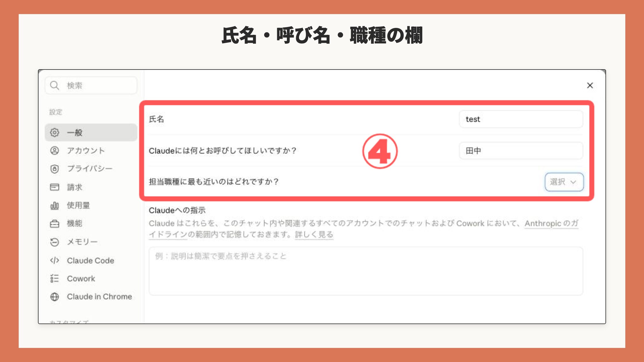This screenshot has width=644, height=362.
Task: Select 請求 in the sidebar
Action: [91, 187]
